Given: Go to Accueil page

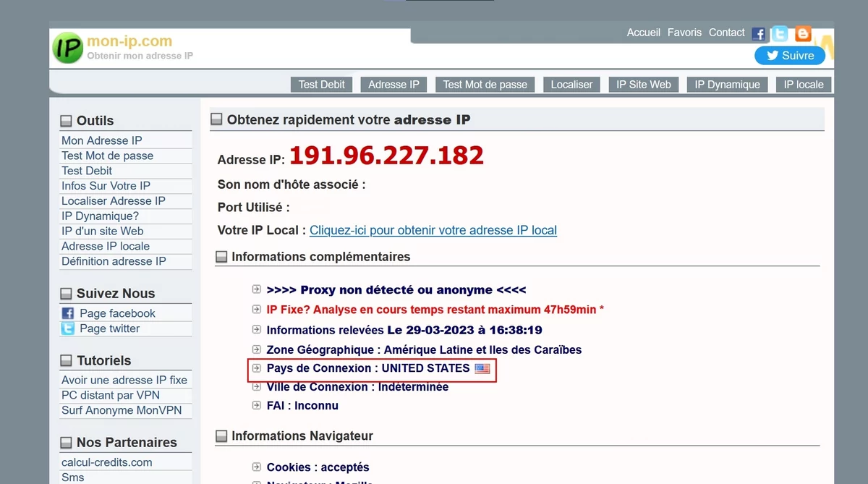Looking at the screenshot, I should pos(644,33).
